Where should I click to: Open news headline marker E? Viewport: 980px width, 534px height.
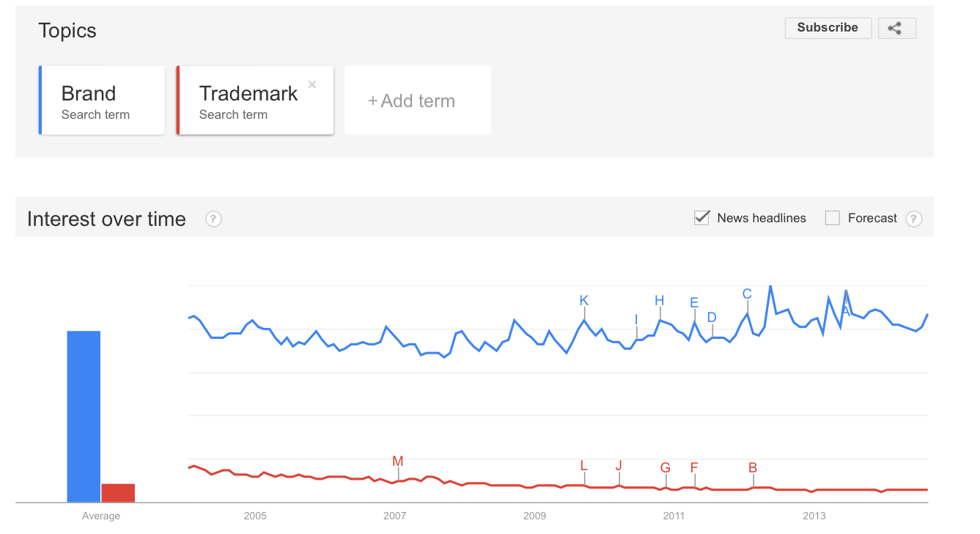pos(694,303)
